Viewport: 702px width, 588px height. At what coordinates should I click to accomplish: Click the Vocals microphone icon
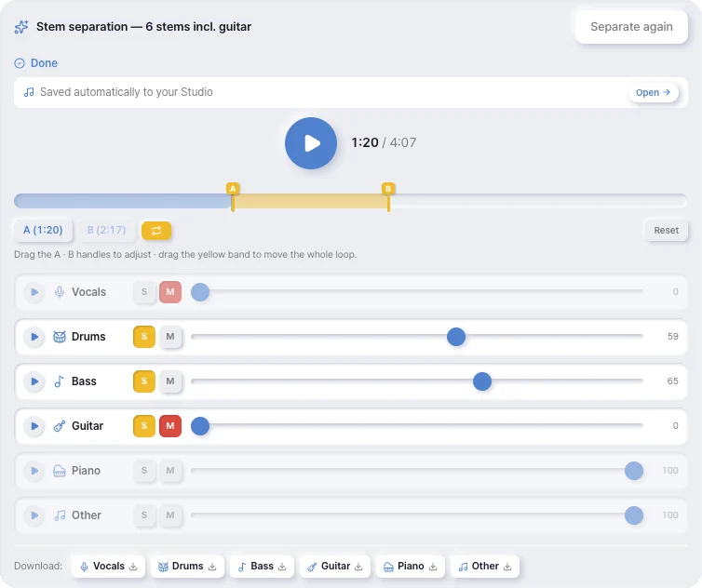[x=60, y=292]
